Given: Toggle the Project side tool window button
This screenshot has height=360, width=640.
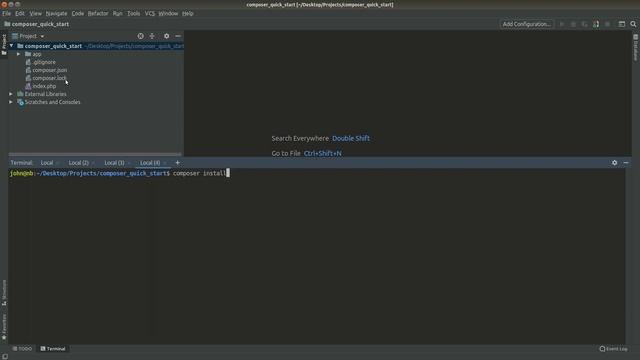Looking at the screenshot, I should pos(4,44).
